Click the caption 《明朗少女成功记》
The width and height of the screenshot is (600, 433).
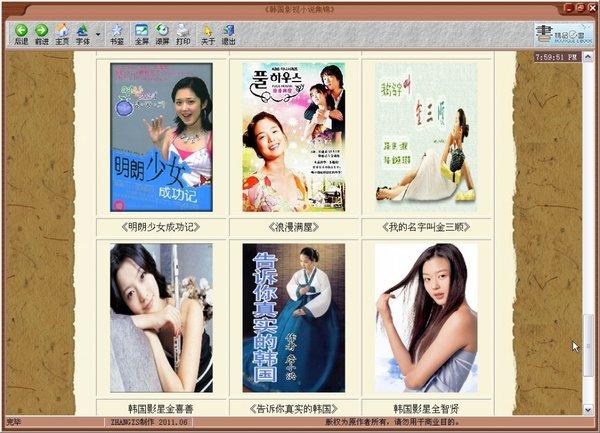coord(161,227)
